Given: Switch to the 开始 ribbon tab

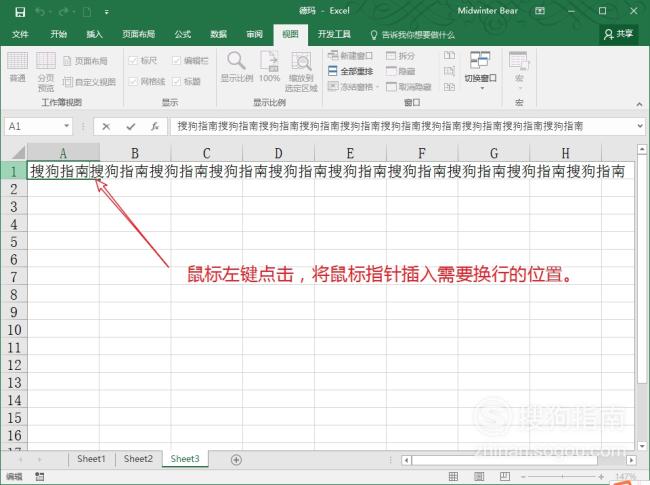Looking at the screenshot, I should point(58,34).
